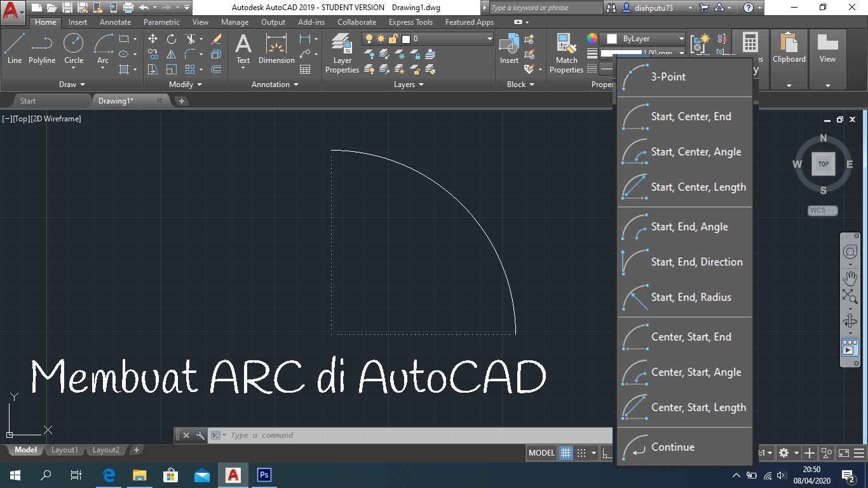The image size is (868, 488).
Task: Select the Erase tool
Action: click(x=216, y=39)
